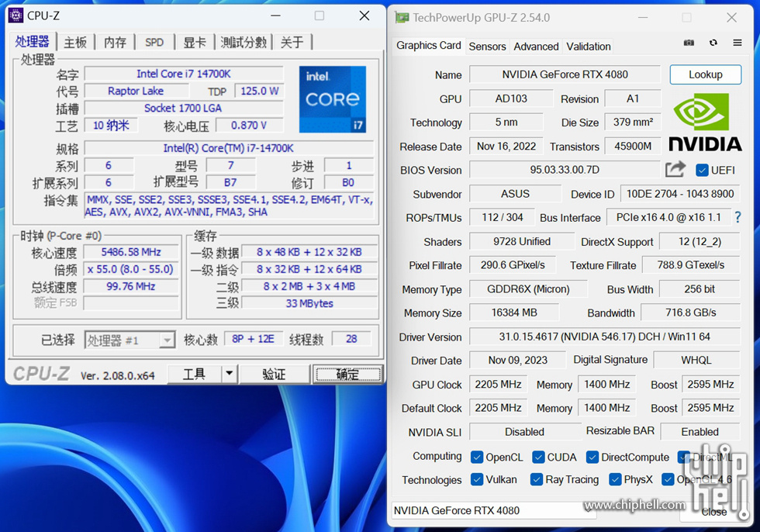Click the Memory Type value GDDR6X (Micron)
Image resolution: width=760 pixels, height=532 pixels.
(528, 289)
